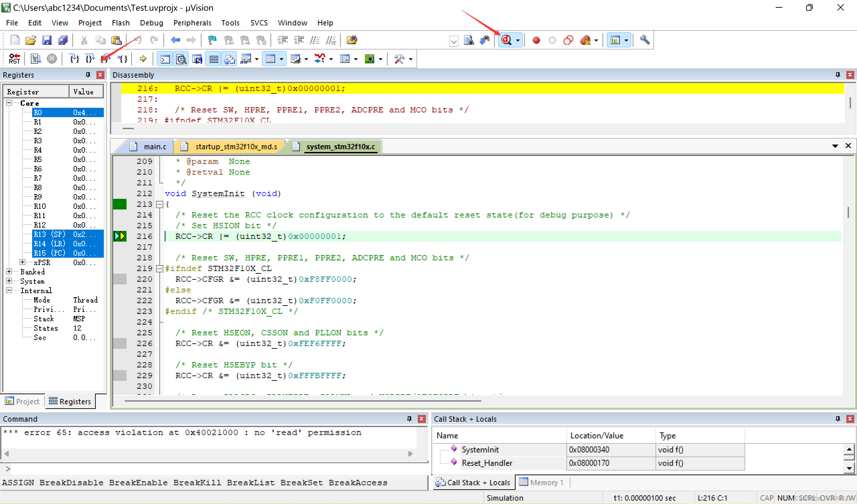857x504 pixels.
Task: Click the Save file floppy icon
Action: tap(47, 40)
